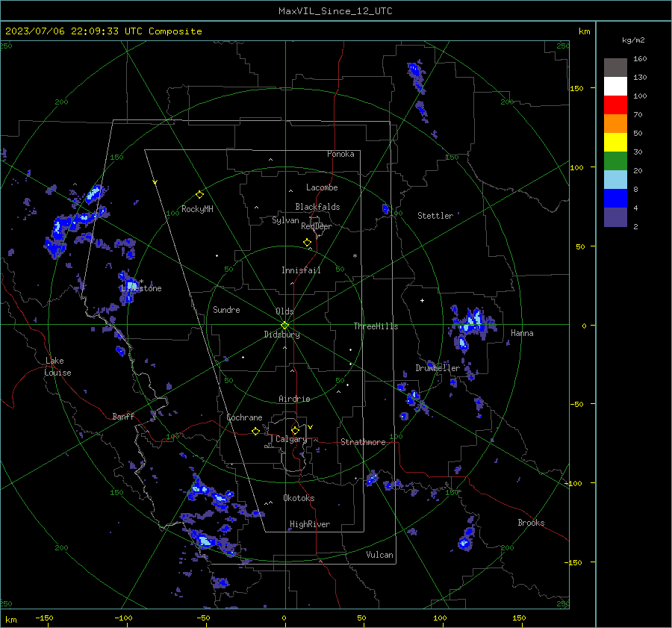Image resolution: width=672 pixels, height=628 pixels.
Task: Select the white 100-130 legend swatch
Action: coord(615,86)
